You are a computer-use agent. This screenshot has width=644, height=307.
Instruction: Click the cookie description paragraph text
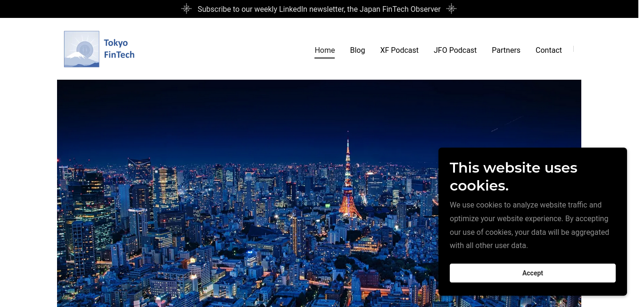529,225
